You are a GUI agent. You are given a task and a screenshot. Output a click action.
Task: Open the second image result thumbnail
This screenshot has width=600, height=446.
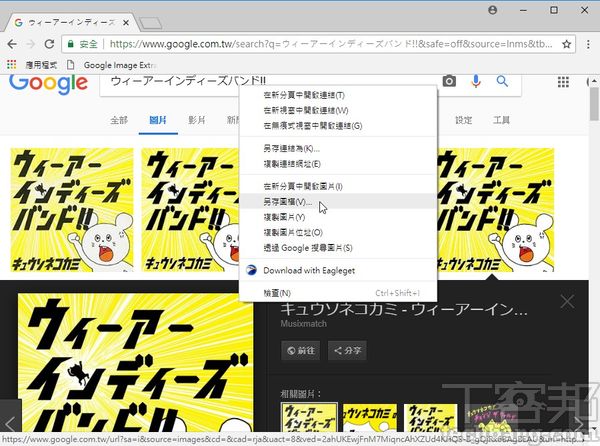click(x=190, y=210)
